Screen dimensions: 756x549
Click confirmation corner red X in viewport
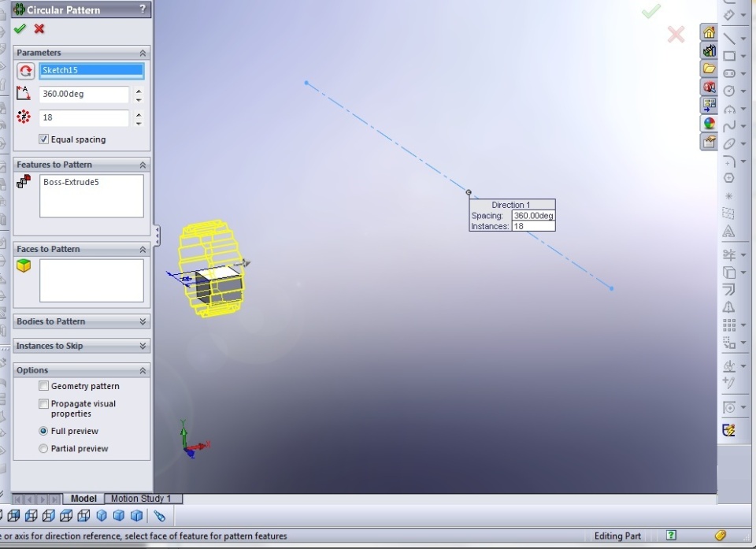676,34
